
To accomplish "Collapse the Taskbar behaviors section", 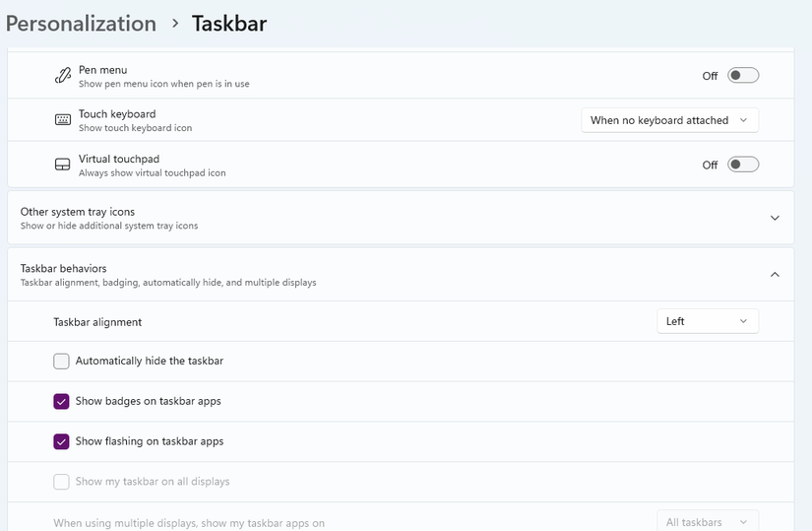I will (x=775, y=274).
